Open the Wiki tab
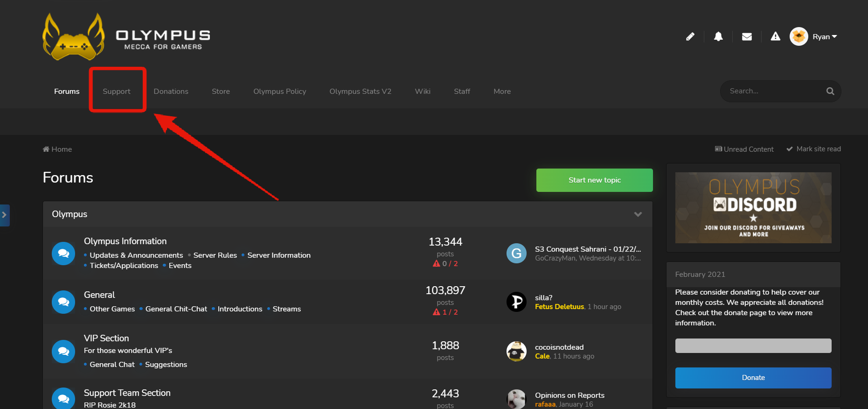Viewport: 868px width, 409px height. coord(423,92)
